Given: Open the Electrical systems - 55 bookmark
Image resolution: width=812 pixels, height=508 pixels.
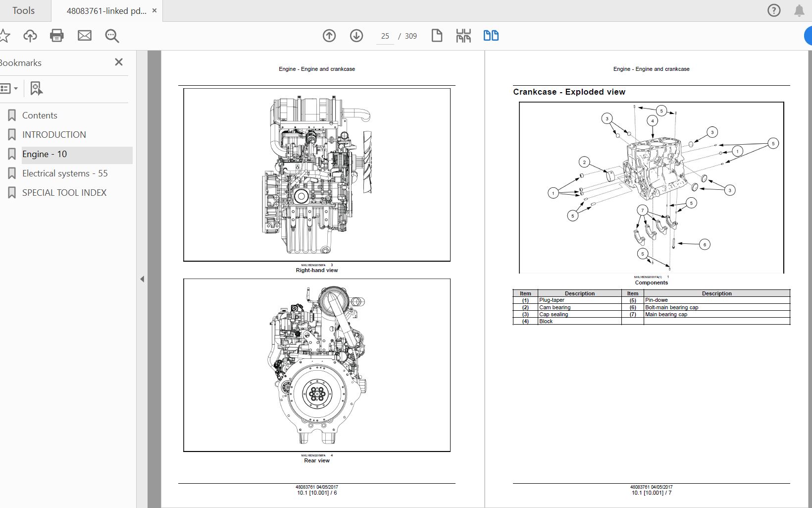Looking at the screenshot, I should (x=65, y=173).
